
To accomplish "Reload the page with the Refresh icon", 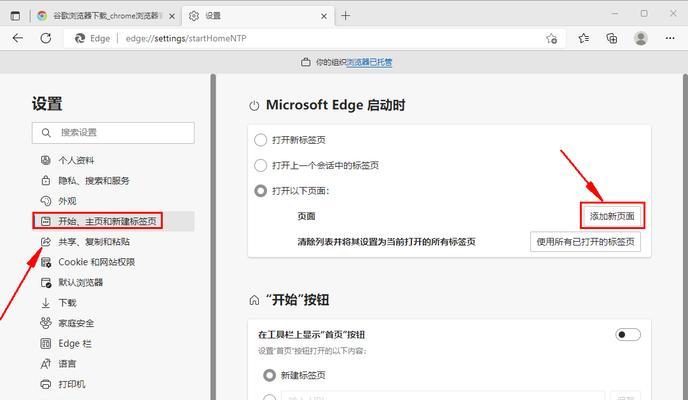I will pyautogui.click(x=46, y=38).
